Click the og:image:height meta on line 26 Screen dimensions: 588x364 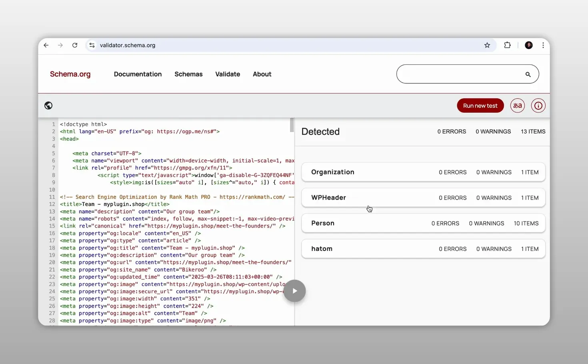(137, 306)
